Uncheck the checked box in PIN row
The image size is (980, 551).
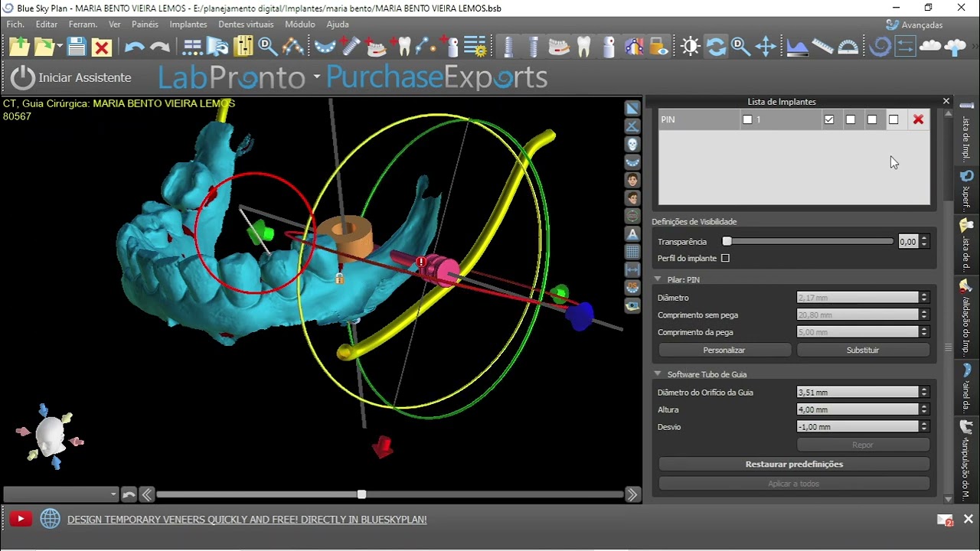(x=829, y=119)
